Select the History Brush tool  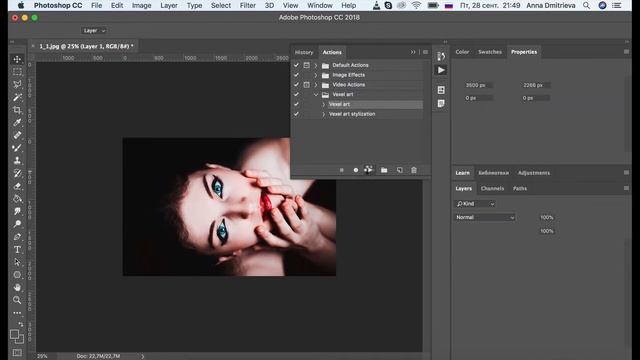tap(17, 173)
